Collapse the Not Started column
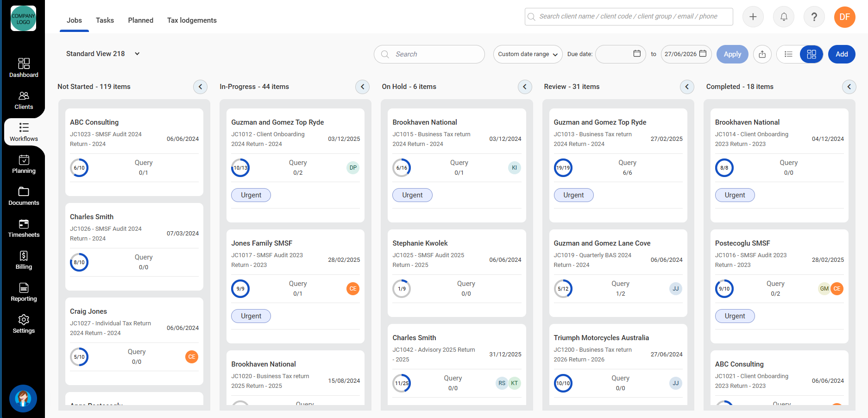 pos(200,87)
